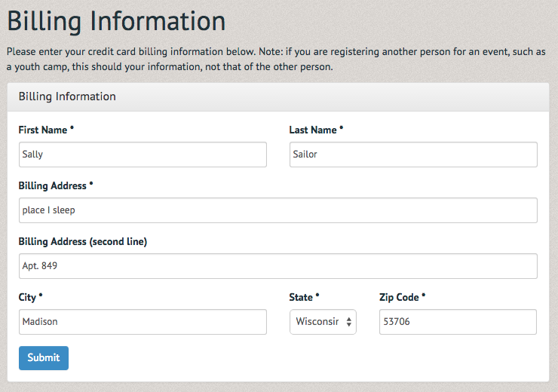The image size is (558, 392).
Task: Click the First Name label
Action: tap(43, 130)
